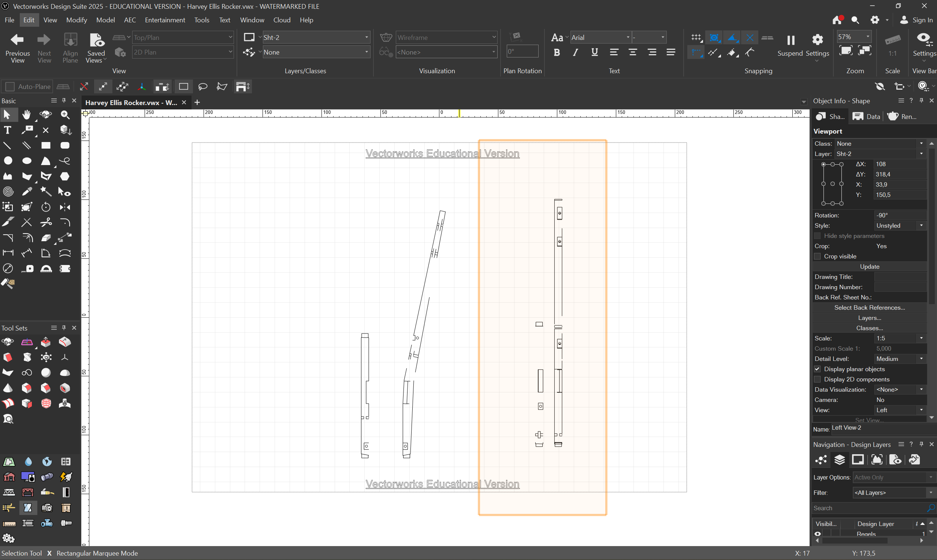Image resolution: width=937 pixels, height=560 pixels.
Task: Switch to the Data tab
Action: (866, 117)
